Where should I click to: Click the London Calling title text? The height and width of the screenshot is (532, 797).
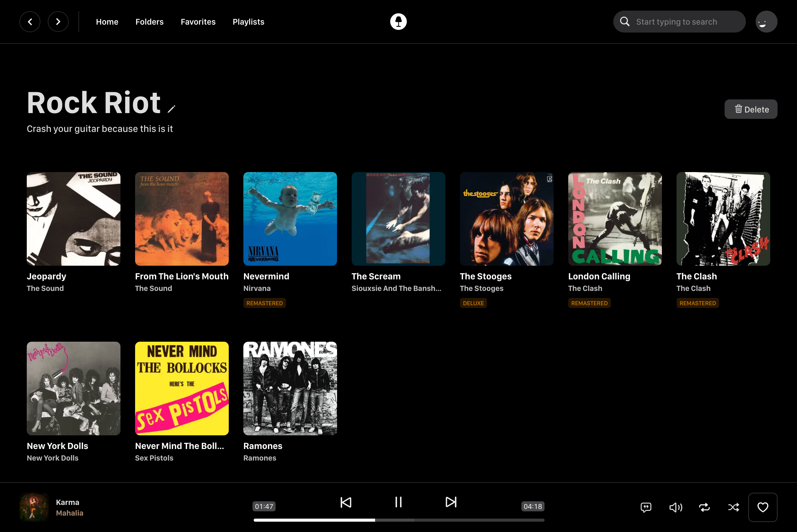click(x=599, y=277)
